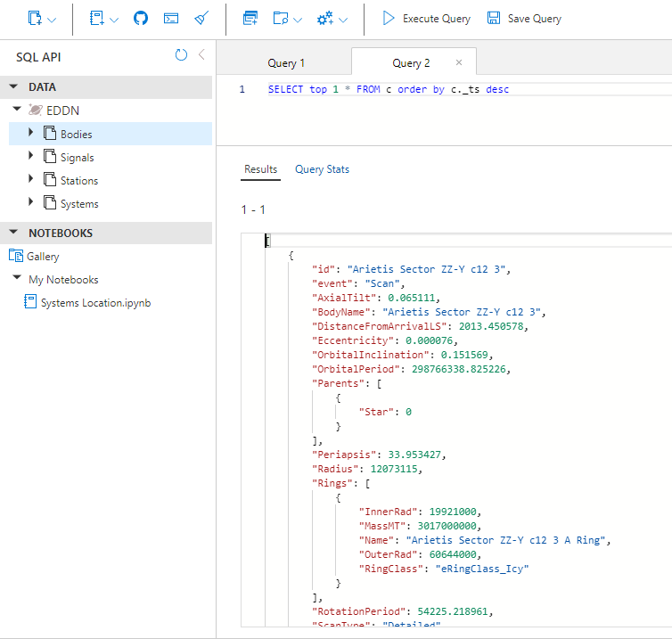Open the Query Stats tab
This screenshot has width=672, height=639.
coord(322,169)
